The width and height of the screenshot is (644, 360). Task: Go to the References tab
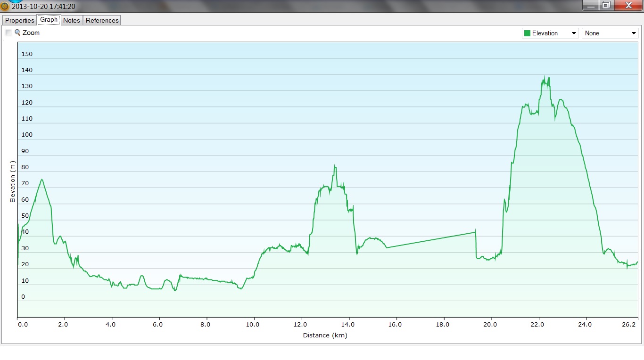[x=102, y=20]
